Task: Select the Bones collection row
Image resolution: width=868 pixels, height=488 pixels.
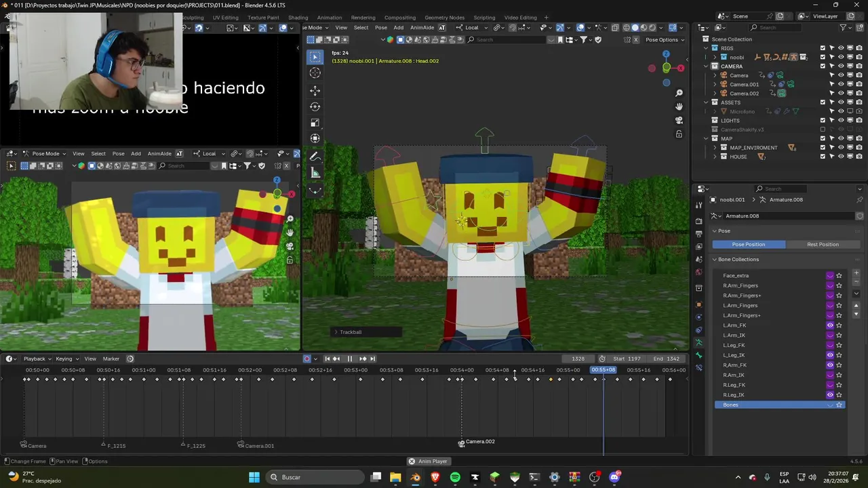Action: click(x=779, y=405)
